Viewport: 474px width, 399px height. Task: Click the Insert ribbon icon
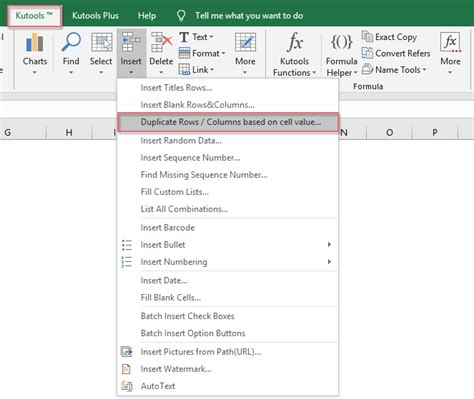coord(131,42)
